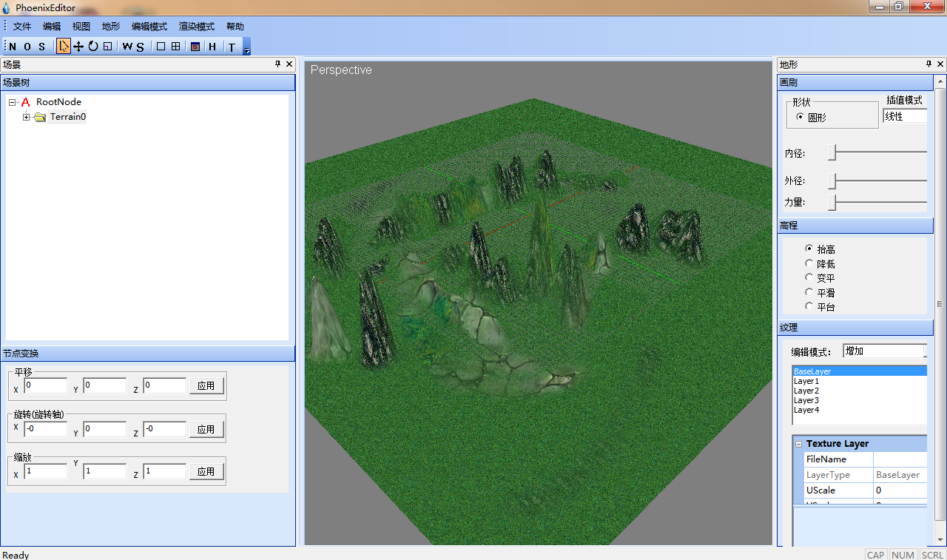Viewport: 947px width, 560px height.
Task: Collapse the 高程 section header
Action: 855,225
